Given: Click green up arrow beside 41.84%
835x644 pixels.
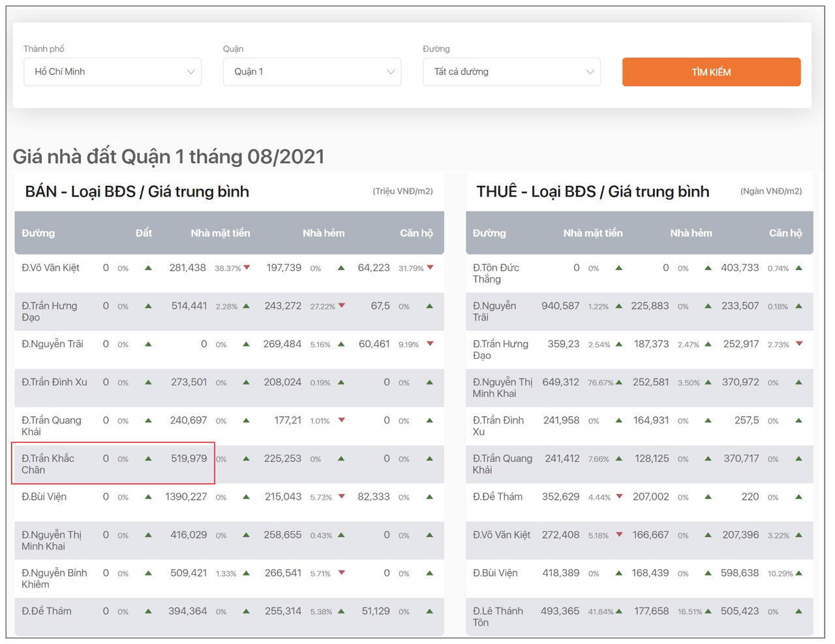Looking at the screenshot, I should (618, 611).
